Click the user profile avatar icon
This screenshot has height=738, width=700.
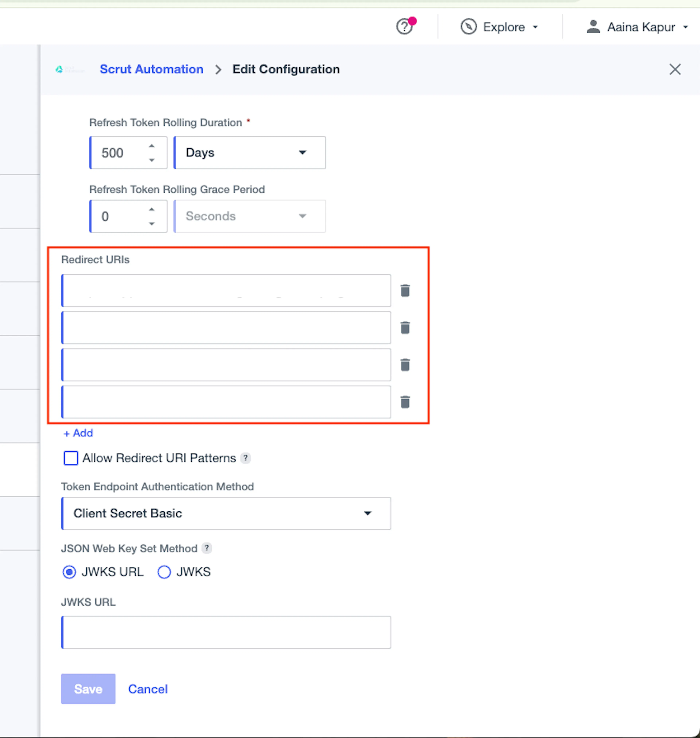(593, 27)
